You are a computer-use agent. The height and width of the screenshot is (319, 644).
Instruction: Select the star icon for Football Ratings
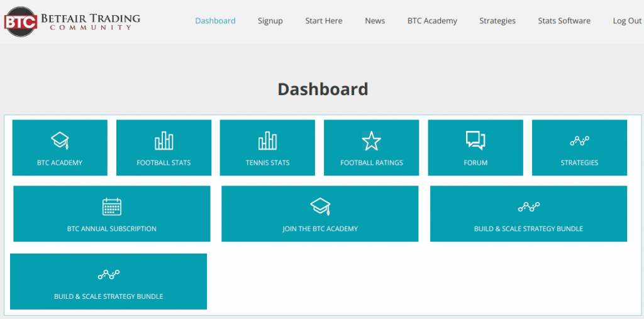pyautogui.click(x=371, y=141)
